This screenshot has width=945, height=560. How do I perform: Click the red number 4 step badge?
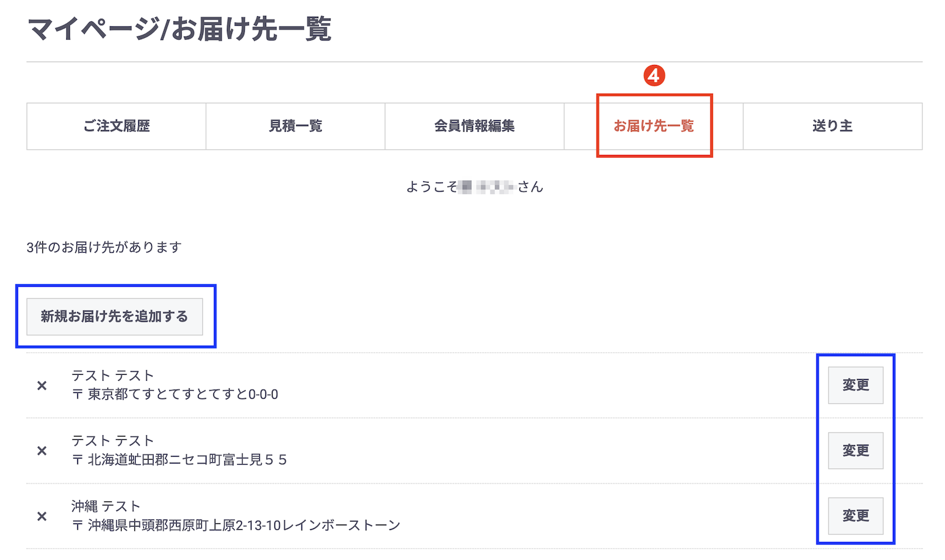point(654,75)
